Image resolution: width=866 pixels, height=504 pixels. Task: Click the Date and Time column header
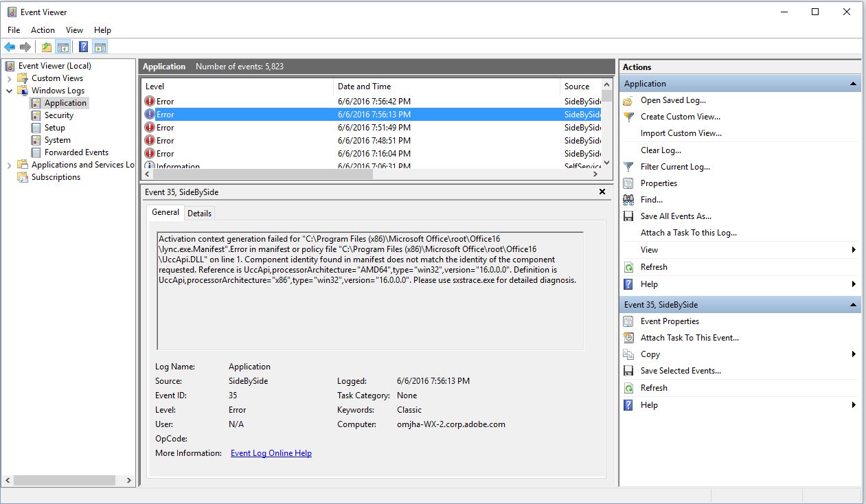[364, 87]
